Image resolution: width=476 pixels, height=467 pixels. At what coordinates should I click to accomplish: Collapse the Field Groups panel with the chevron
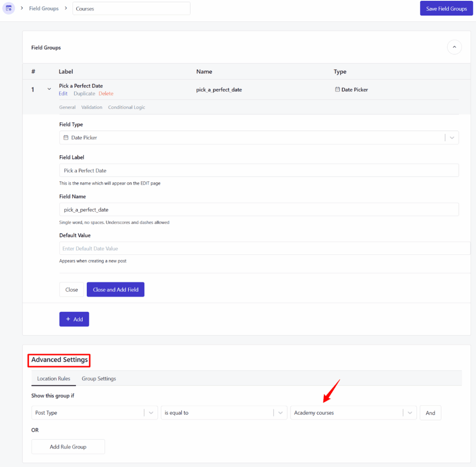pyautogui.click(x=454, y=47)
